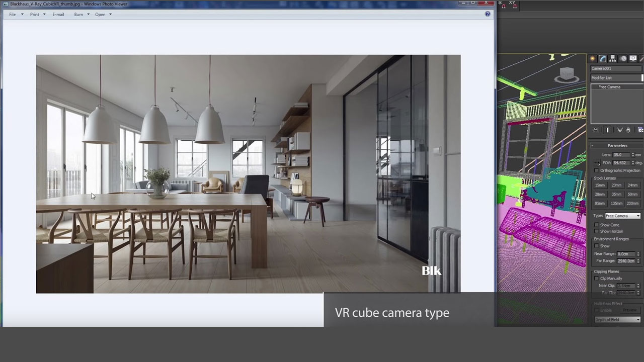This screenshot has width=644, height=362.
Task: Click the object color swatch beside Camera001
Action: (x=643, y=68)
